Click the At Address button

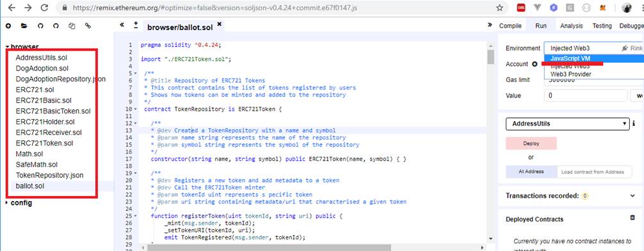point(531,172)
